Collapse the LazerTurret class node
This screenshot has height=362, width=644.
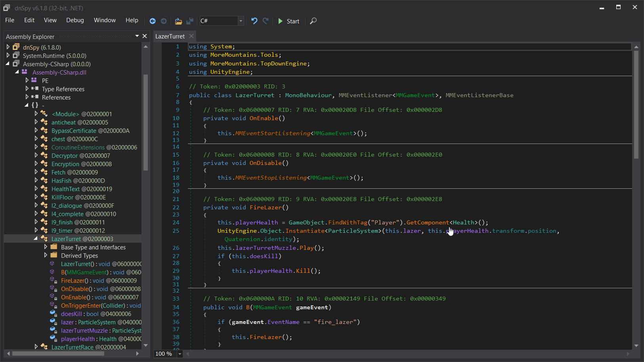click(x=36, y=239)
